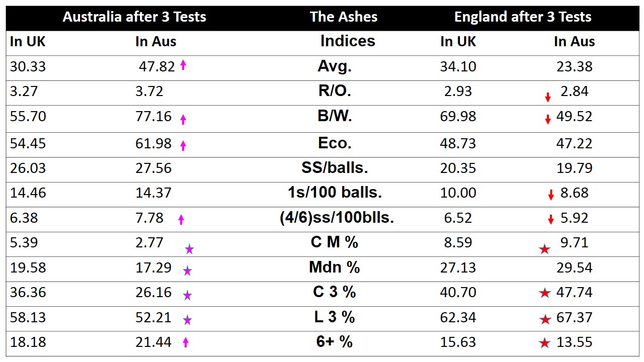The image size is (644, 362).
Task: Click the 'Indices' column heading
Action: click(348, 41)
